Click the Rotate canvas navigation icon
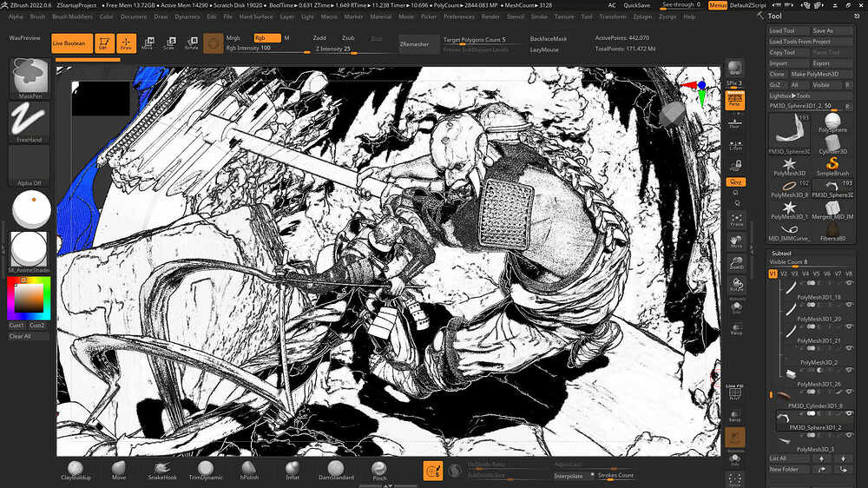The height and width of the screenshot is (488, 868). point(736,286)
